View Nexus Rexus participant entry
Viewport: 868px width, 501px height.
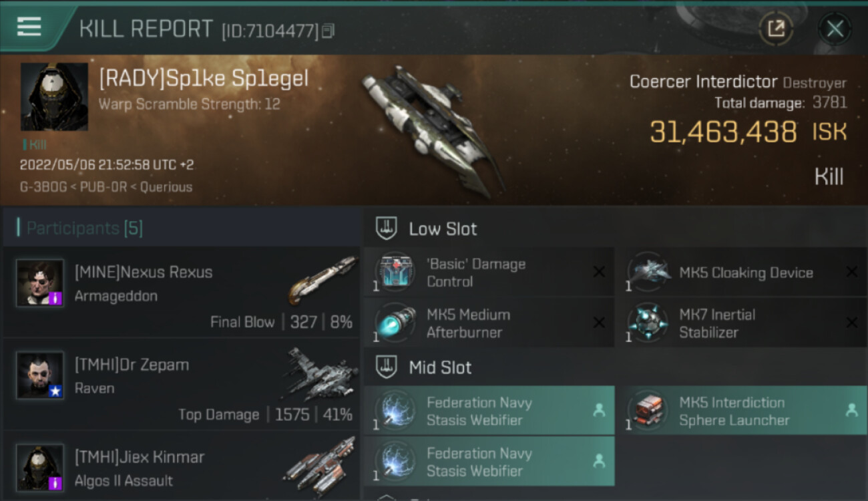[182, 292]
